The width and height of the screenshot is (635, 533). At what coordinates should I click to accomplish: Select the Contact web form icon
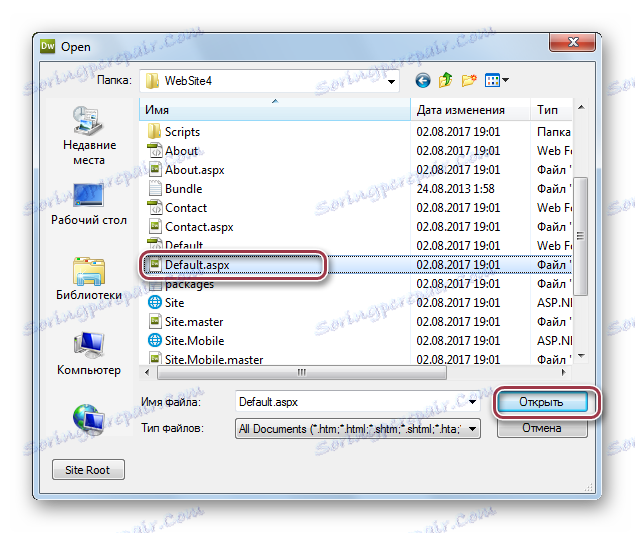click(154, 207)
